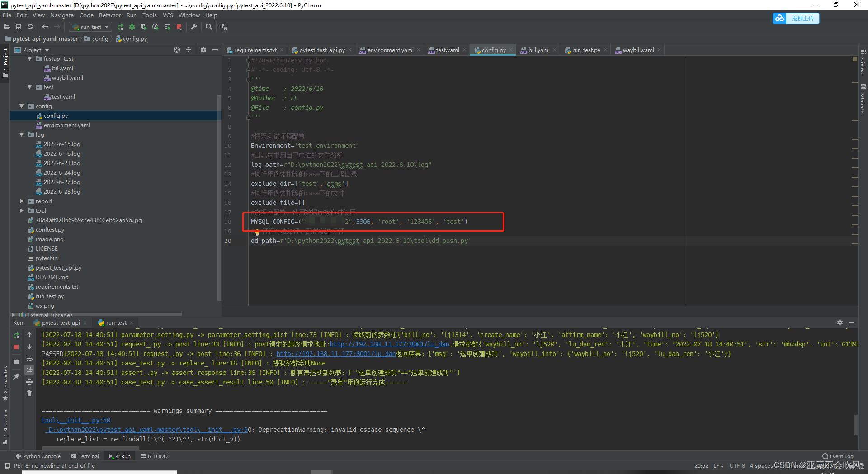Click the line 3 docstring fold marker
This screenshot has width=868, height=474.
coord(248,80)
